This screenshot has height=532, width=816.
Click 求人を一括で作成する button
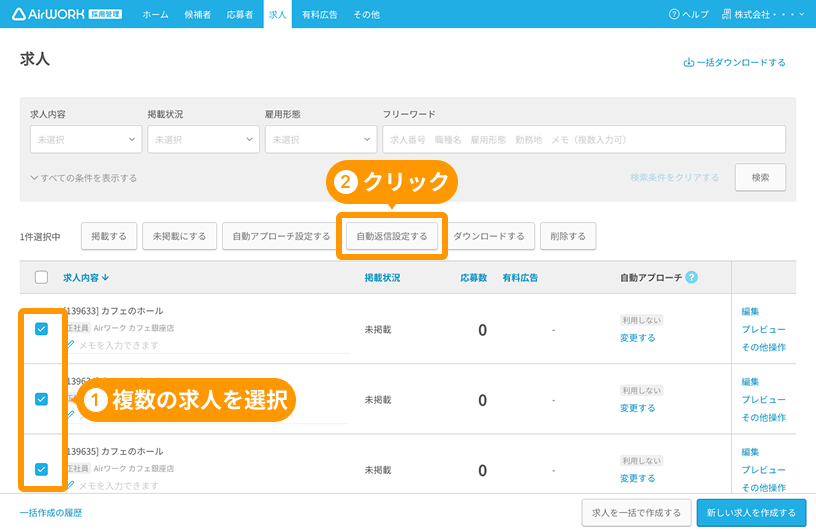point(636,513)
